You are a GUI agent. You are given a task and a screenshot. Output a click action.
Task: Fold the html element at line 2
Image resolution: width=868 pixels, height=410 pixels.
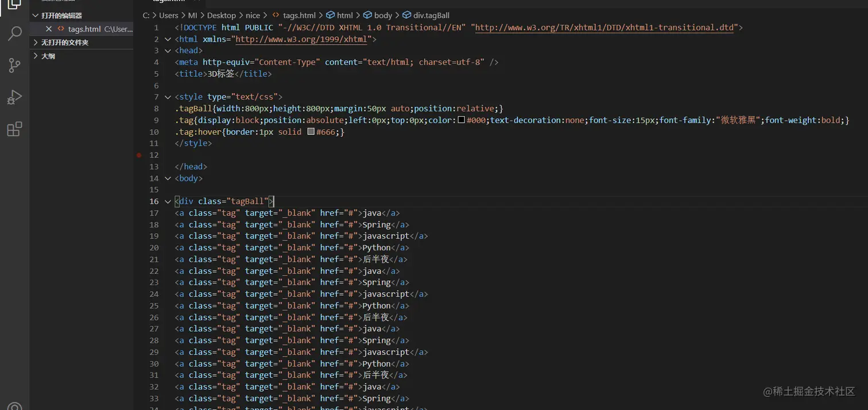pos(168,40)
